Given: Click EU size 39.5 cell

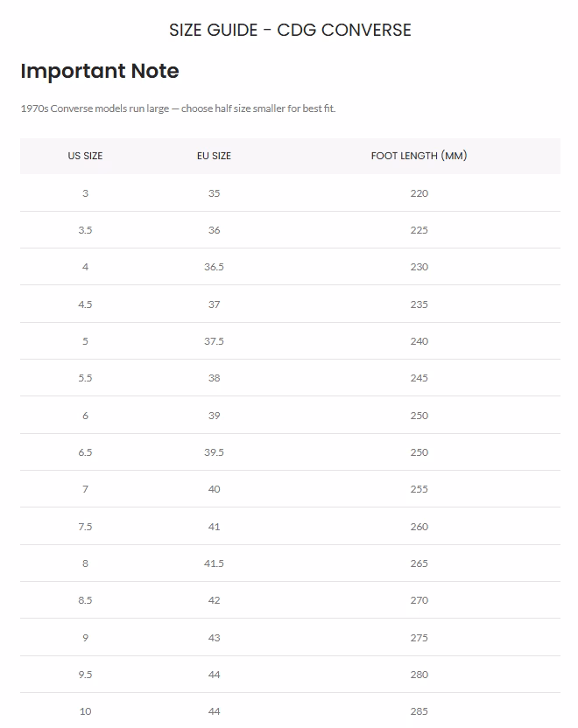Looking at the screenshot, I should 214,452.
